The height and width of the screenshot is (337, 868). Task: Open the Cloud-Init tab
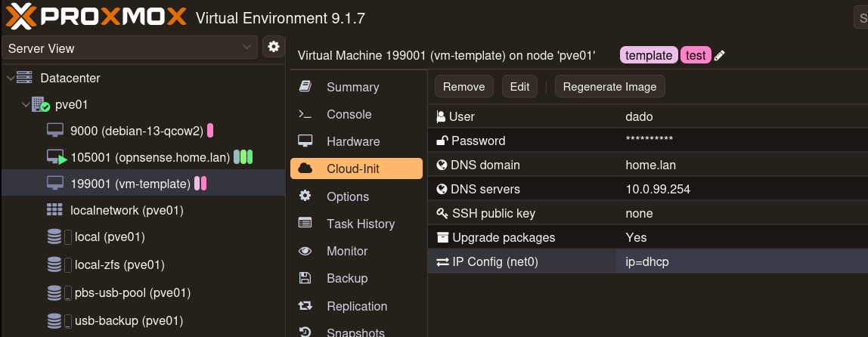pos(357,168)
